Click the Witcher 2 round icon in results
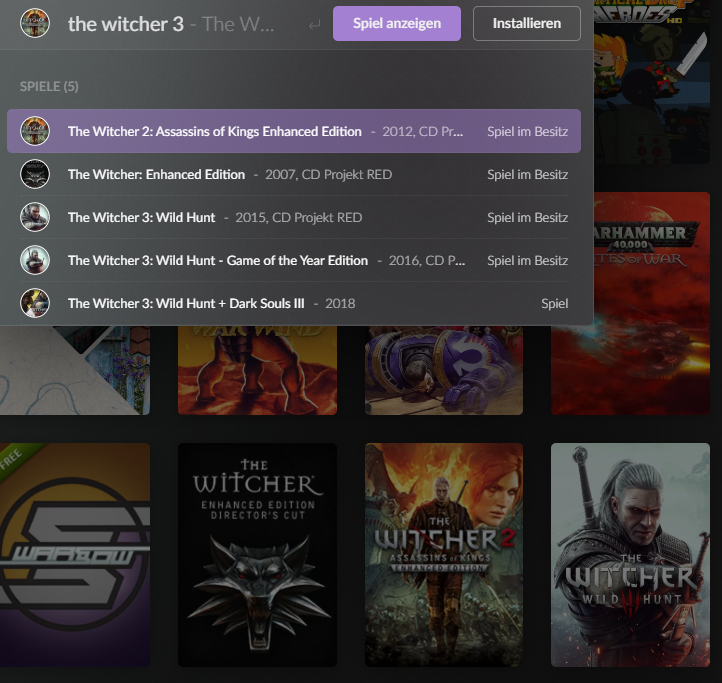722x683 pixels. [35, 131]
